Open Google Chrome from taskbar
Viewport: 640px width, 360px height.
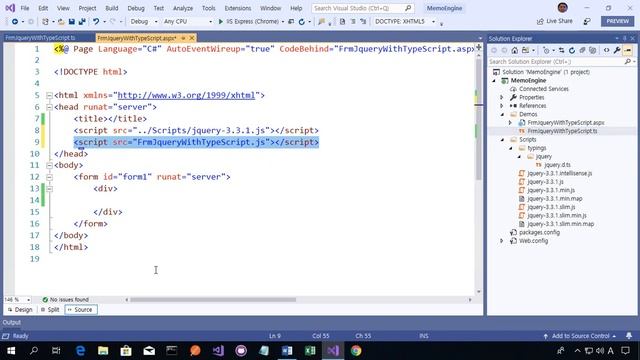[x=356, y=351]
